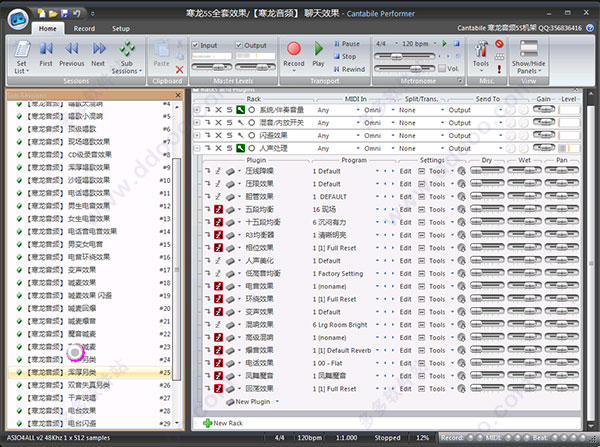Stop the transport
The height and width of the screenshot is (447, 600).
pyautogui.click(x=345, y=56)
